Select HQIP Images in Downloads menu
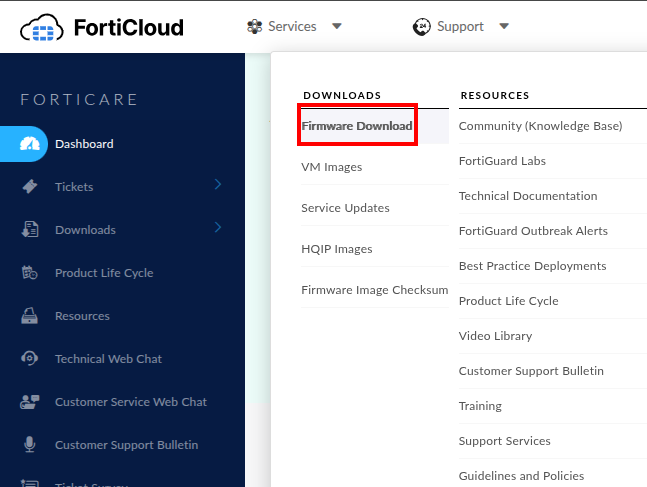 click(336, 249)
